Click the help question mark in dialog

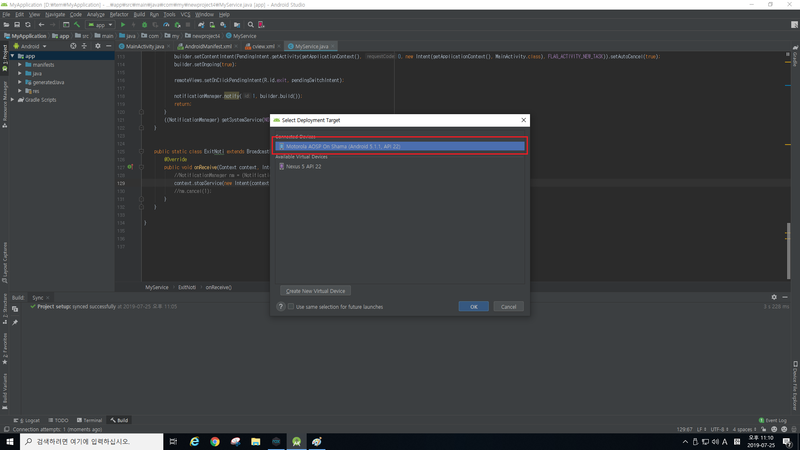tap(281, 307)
